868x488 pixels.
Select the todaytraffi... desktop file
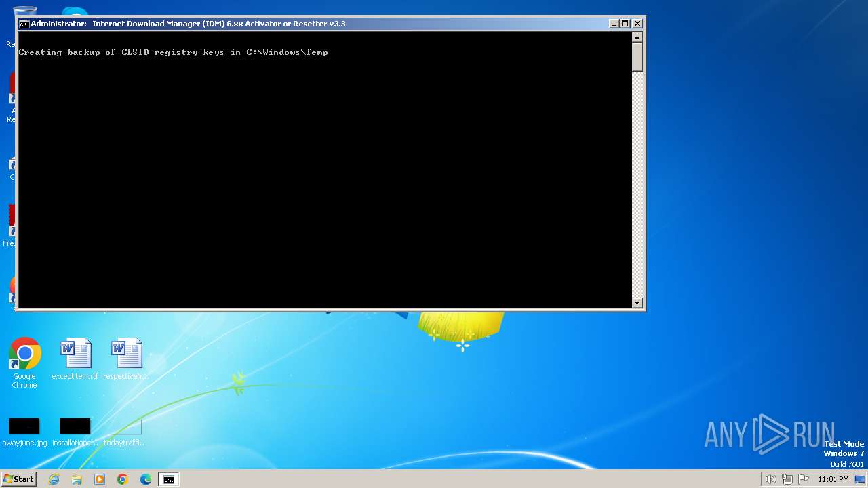point(125,432)
